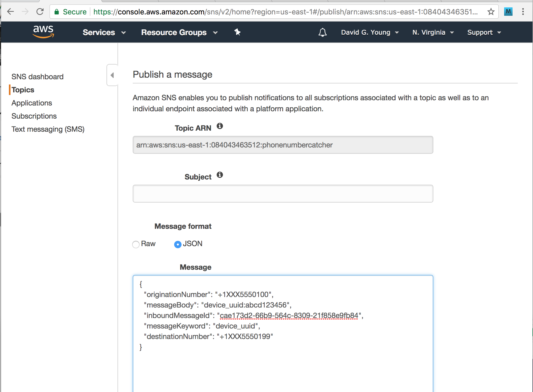
Task: Go to SNS dashboard
Action: pyautogui.click(x=38, y=77)
